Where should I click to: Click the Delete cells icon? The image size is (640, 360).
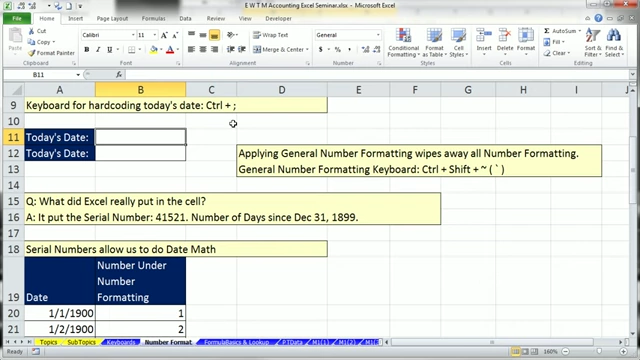point(505,36)
